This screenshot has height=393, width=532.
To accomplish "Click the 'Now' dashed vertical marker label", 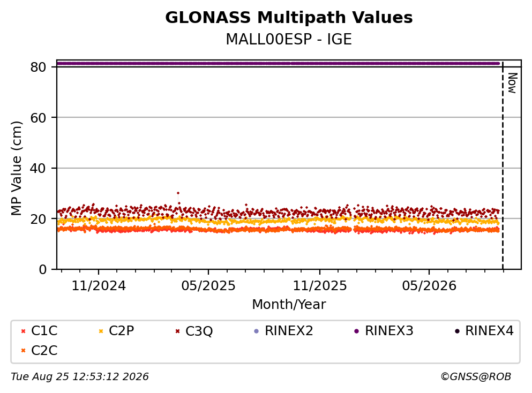I will point(512,83).
